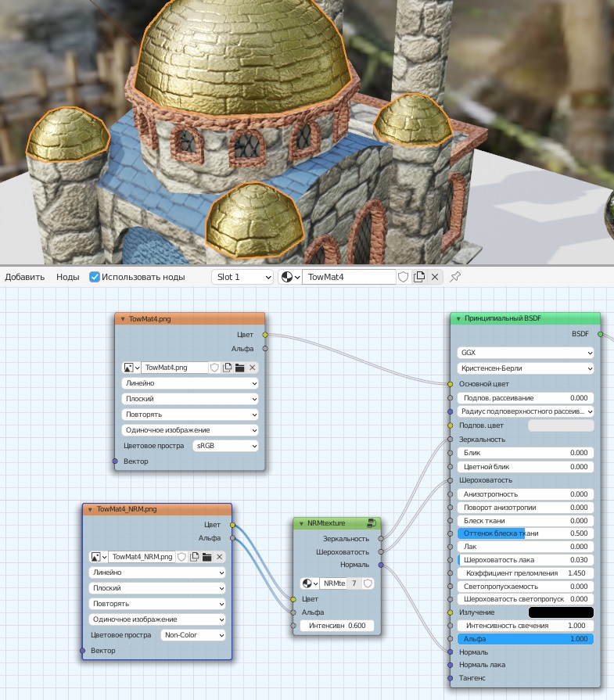Viewport: 614px width, 700px height.
Task: Click the Подпов. рассеивание value field
Action: pyautogui.click(x=526, y=398)
